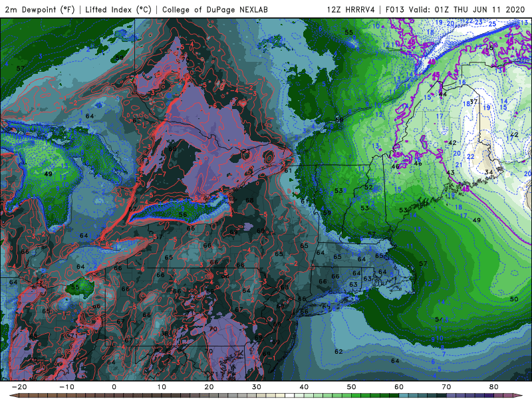This screenshot has width=532, height=399.
Task: Click the "-20" color scale label
Action: (19, 387)
